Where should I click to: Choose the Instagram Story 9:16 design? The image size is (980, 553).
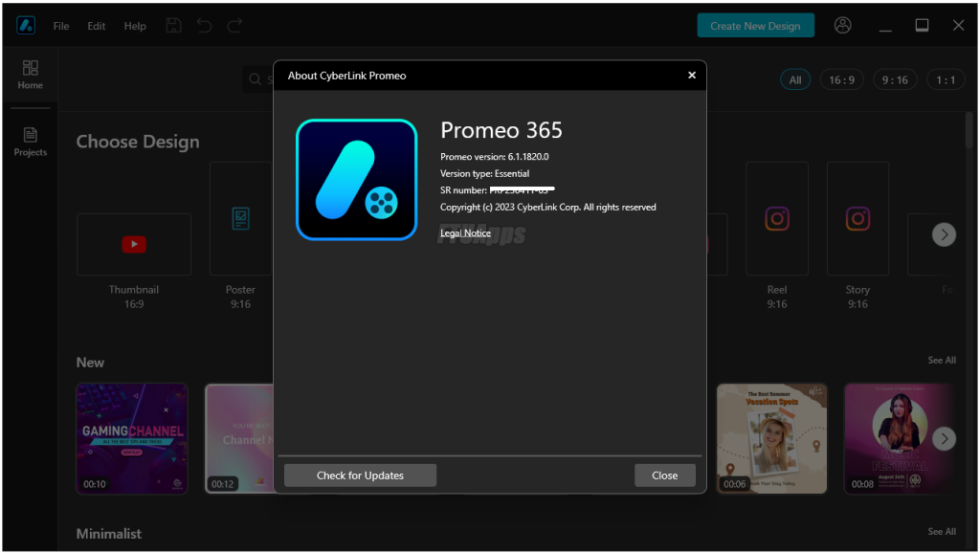(x=857, y=219)
